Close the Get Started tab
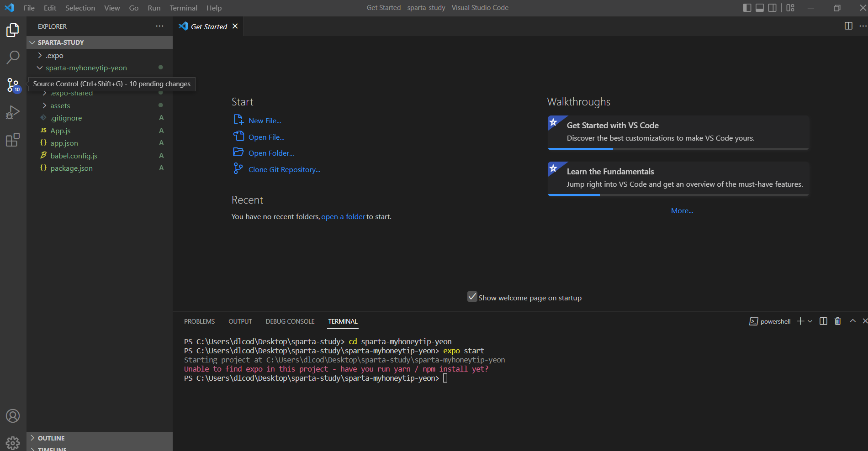This screenshot has height=451, width=868. click(x=235, y=26)
